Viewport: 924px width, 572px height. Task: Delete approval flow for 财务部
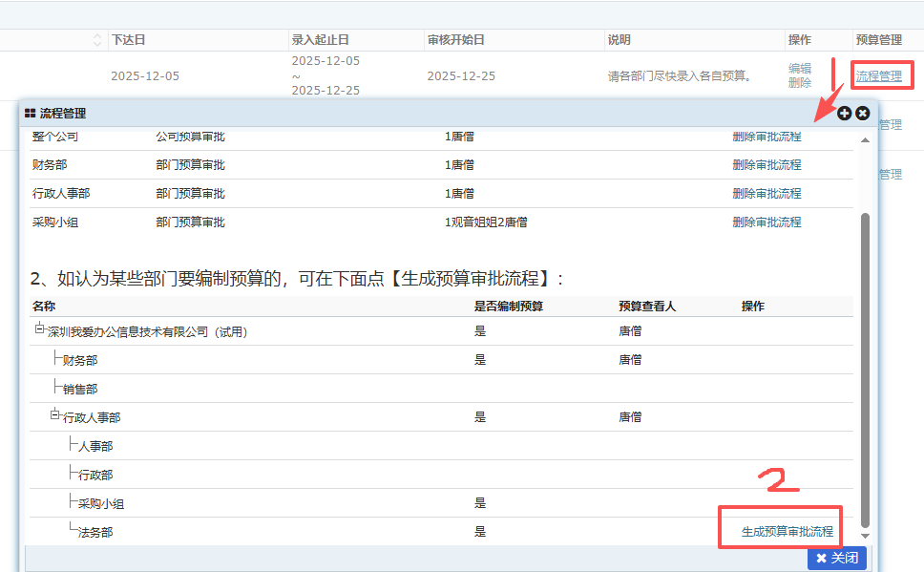766,165
